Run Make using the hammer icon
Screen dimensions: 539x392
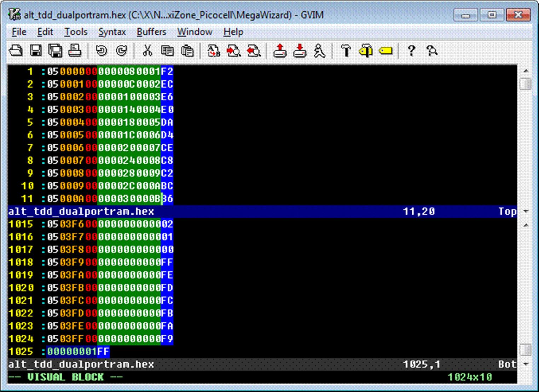[347, 51]
